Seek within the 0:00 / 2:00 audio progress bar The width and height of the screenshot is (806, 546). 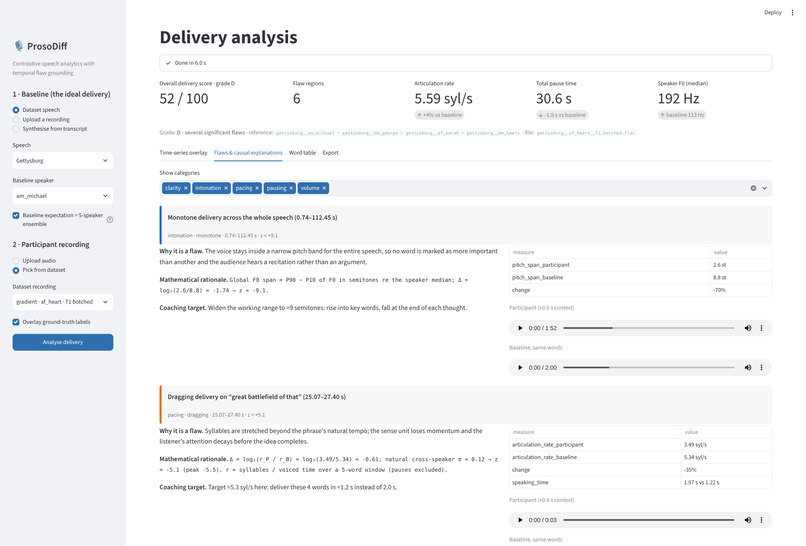pos(649,368)
